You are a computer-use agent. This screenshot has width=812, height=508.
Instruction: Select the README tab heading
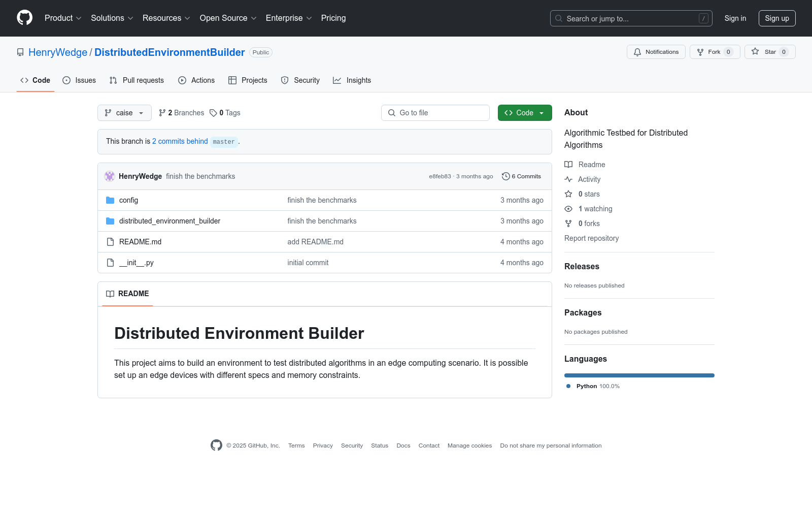[127, 294]
